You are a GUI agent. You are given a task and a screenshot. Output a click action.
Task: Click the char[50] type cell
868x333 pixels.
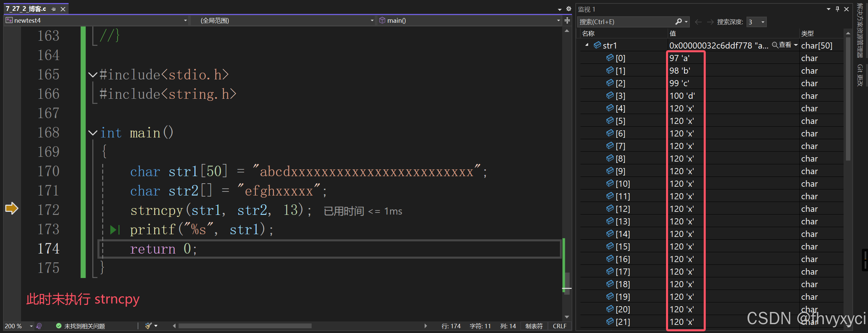click(x=817, y=45)
